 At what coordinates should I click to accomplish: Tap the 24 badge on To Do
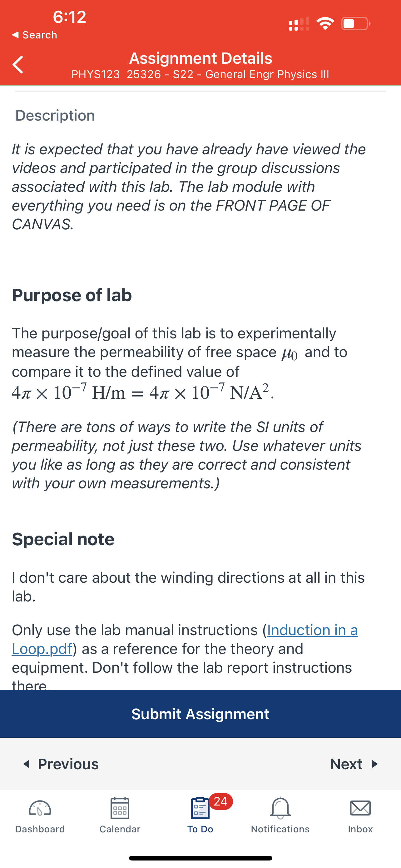click(220, 801)
